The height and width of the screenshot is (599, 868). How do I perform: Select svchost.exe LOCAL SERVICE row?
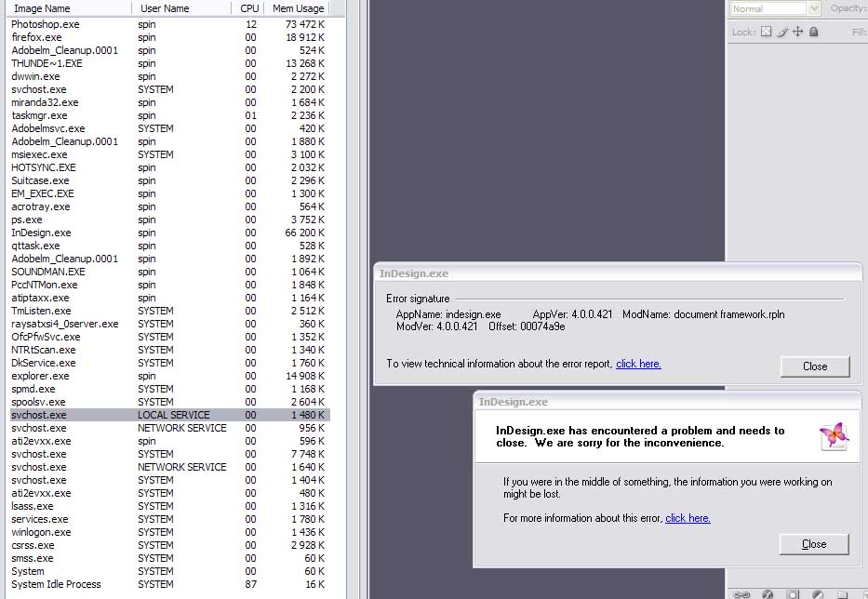coord(170,415)
